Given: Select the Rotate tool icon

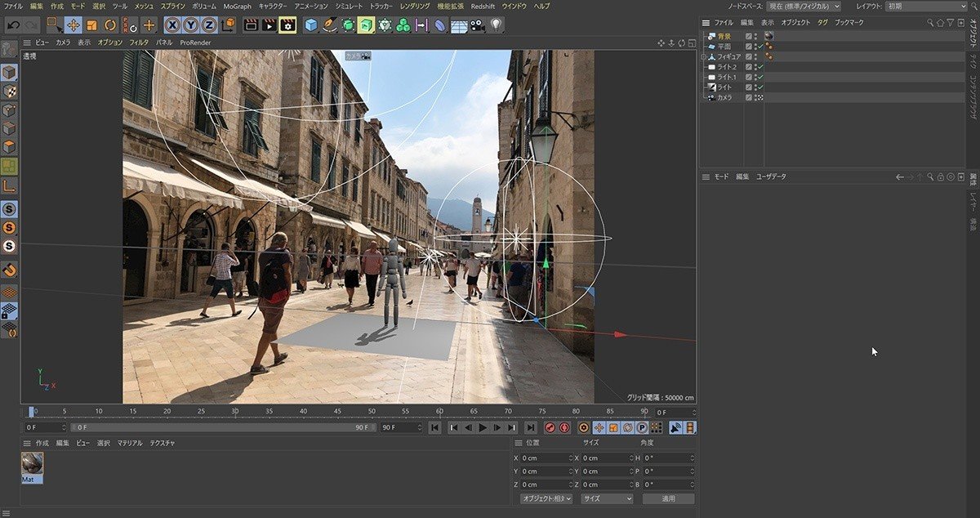Looking at the screenshot, I should (x=109, y=25).
